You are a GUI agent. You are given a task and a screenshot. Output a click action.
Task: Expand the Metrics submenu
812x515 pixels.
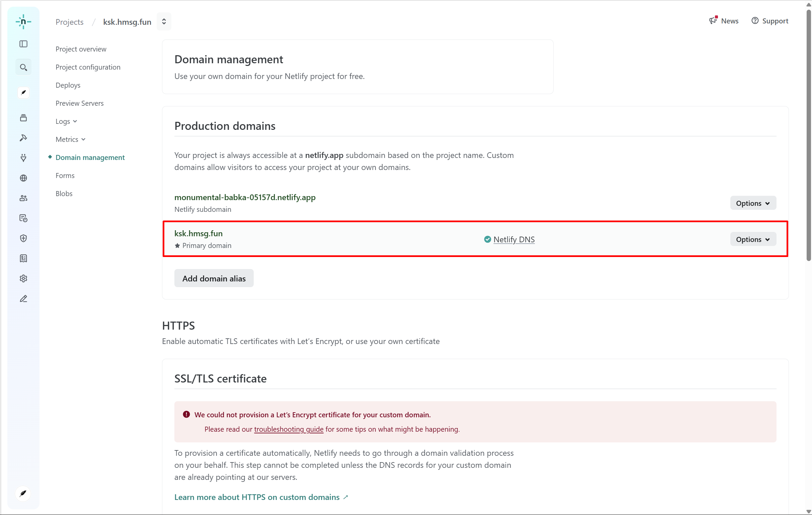pos(70,140)
